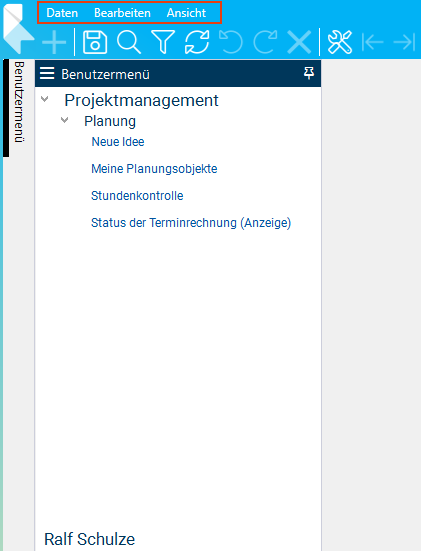Image resolution: width=421 pixels, height=551 pixels.
Task: Click the undo arrow icon
Action: 231,42
